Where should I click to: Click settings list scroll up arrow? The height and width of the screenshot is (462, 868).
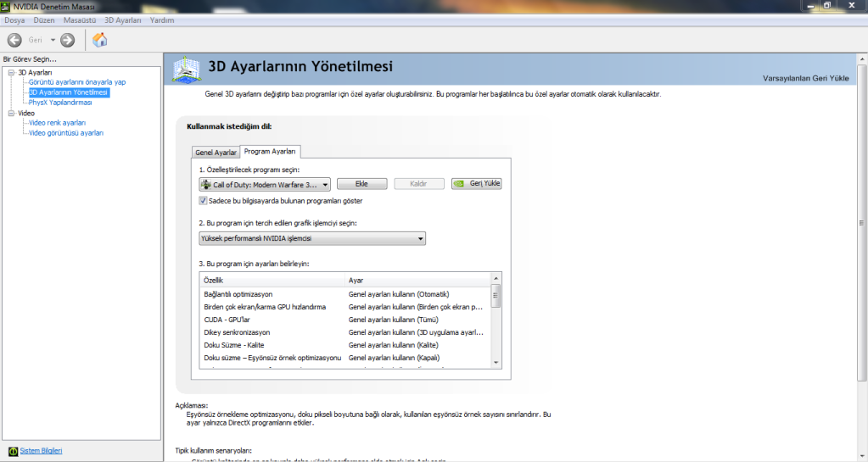point(496,278)
